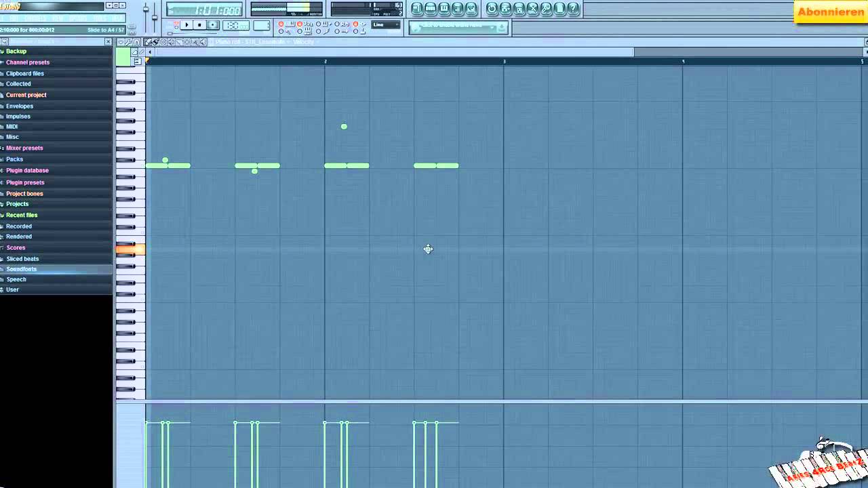This screenshot has height=488, width=868.
Task: Arm the Record button in transport
Action: coord(212,25)
